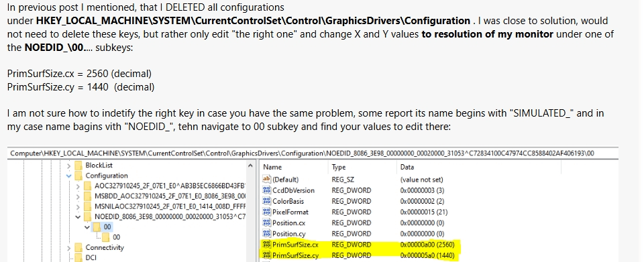Screen dimensions: 644x262
Task: Click the bold HKEY_LOCAL_MACHINE path in the post
Action: point(253,21)
